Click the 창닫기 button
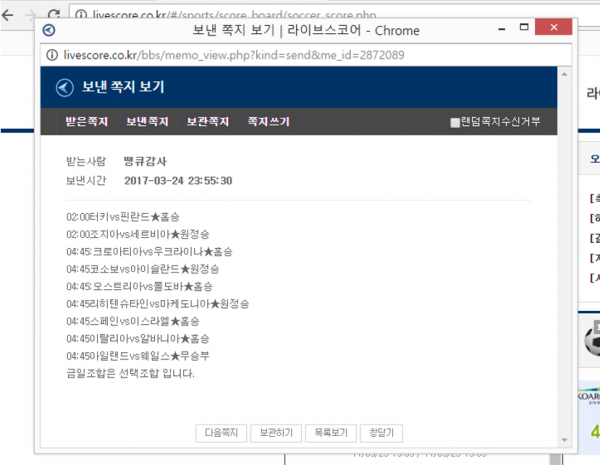The width and height of the screenshot is (600, 470). coord(381,433)
